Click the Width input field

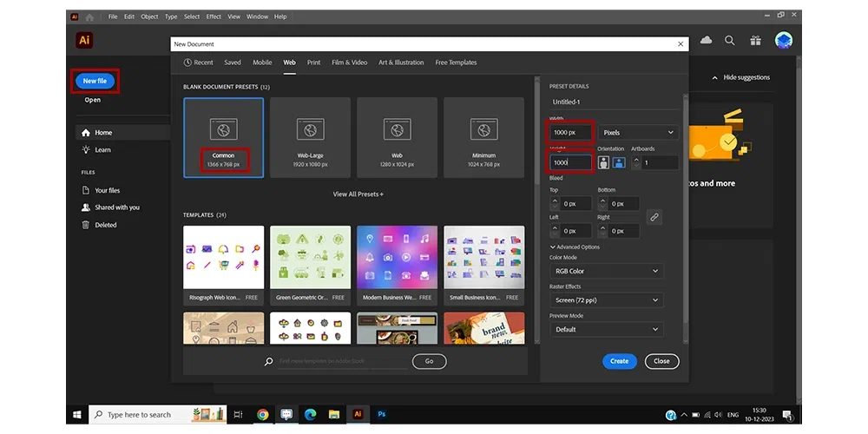[570, 133]
